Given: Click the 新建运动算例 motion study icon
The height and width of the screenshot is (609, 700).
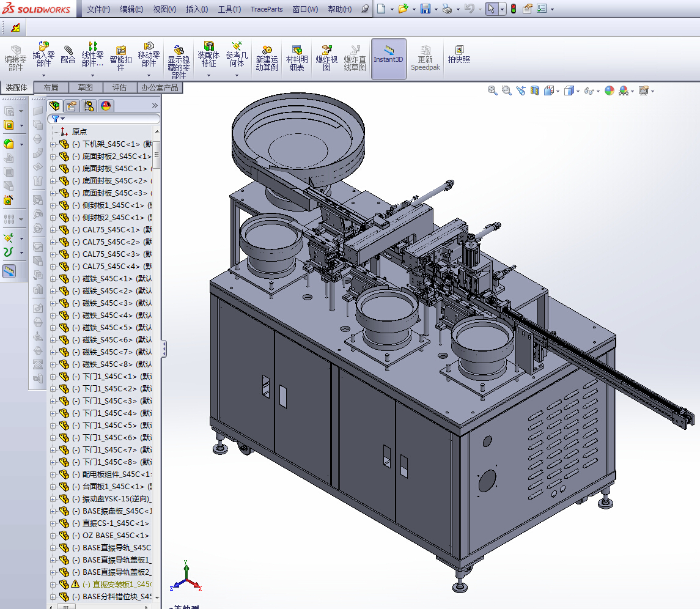Looking at the screenshot, I should (267, 55).
